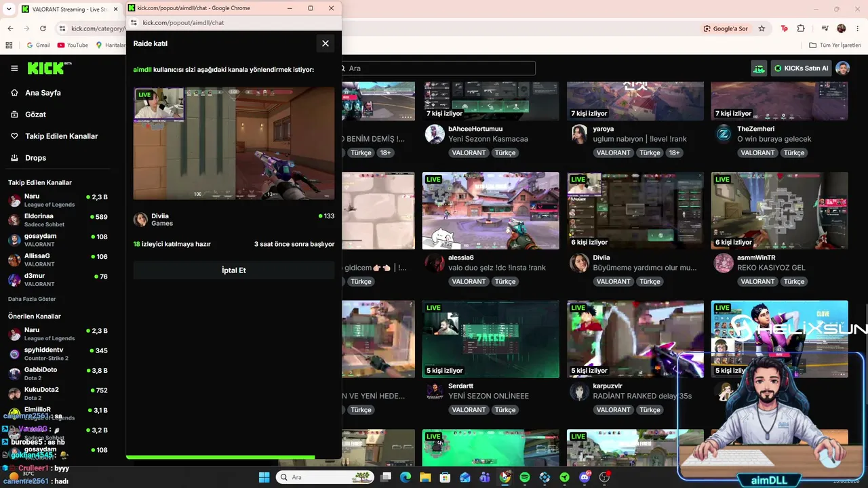Open Chrome media controls icon
Image resolution: width=868 pixels, height=488 pixels.
click(x=825, y=28)
